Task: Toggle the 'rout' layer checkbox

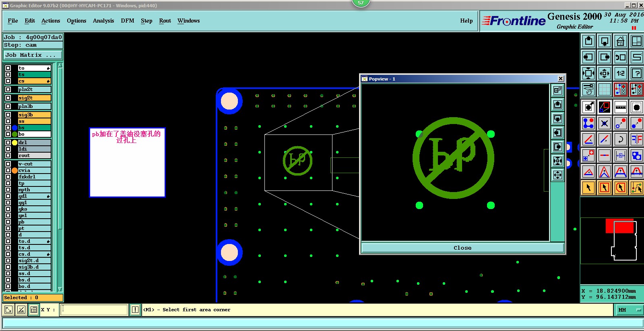Action: pyautogui.click(x=8, y=155)
